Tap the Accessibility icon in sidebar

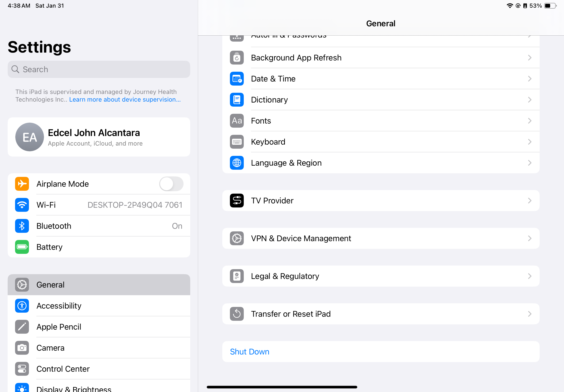click(x=22, y=306)
